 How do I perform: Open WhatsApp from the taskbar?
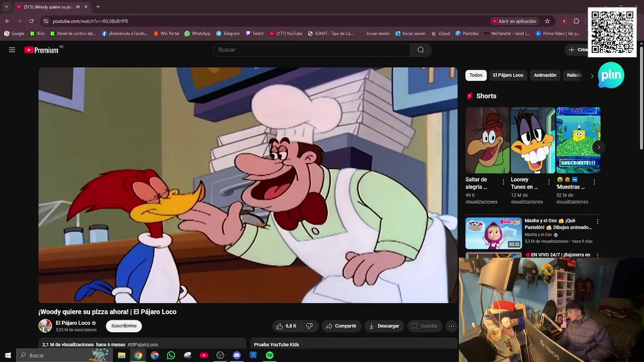click(x=171, y=355)
